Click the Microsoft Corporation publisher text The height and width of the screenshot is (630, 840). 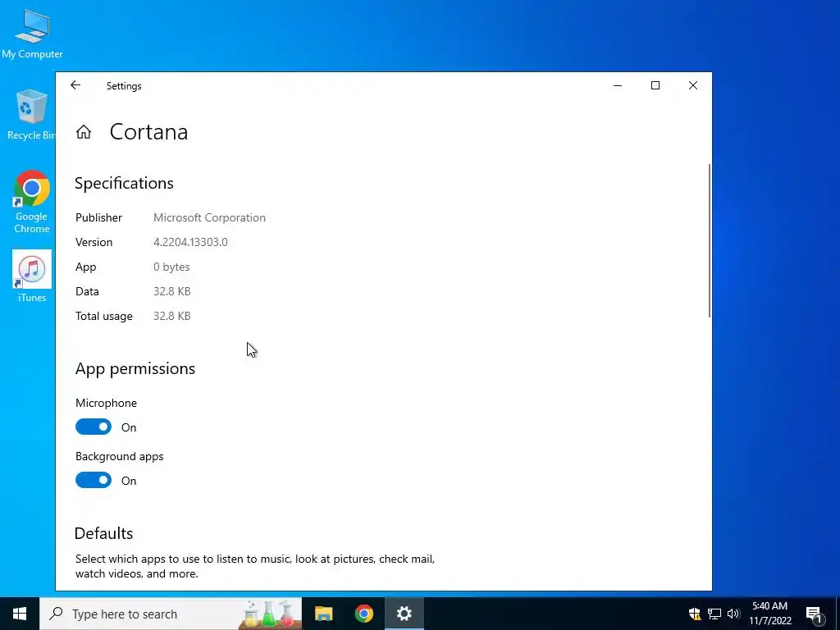(x=209, y=217)
